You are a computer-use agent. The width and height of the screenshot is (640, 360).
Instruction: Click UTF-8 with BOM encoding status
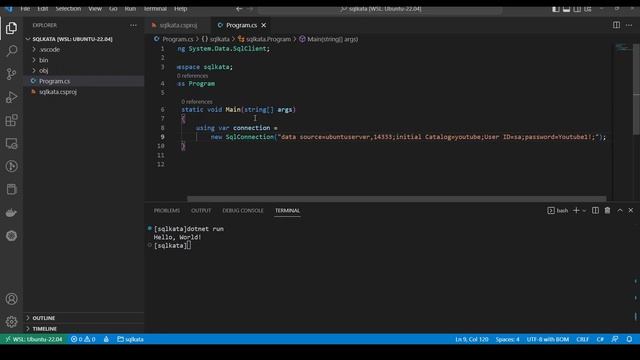[x=547, y=339]
